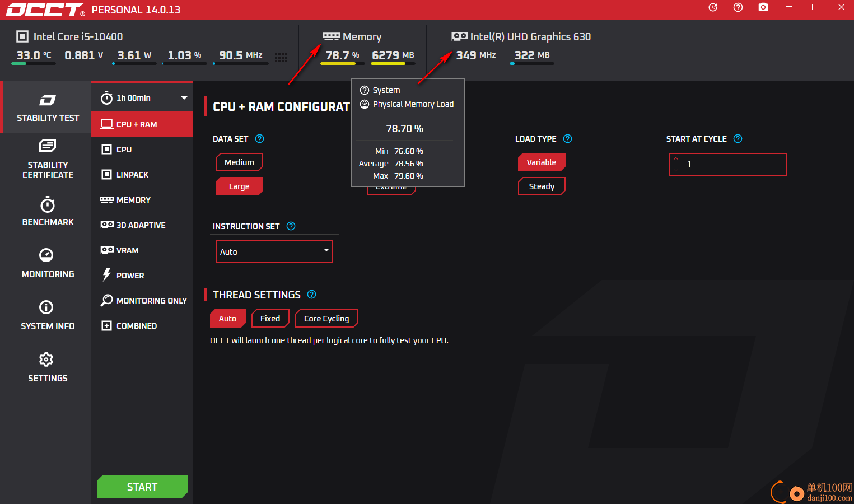Click the Intel UHD Graphics 630 GPU icon

pyautogui.click(x=459, y=36)
